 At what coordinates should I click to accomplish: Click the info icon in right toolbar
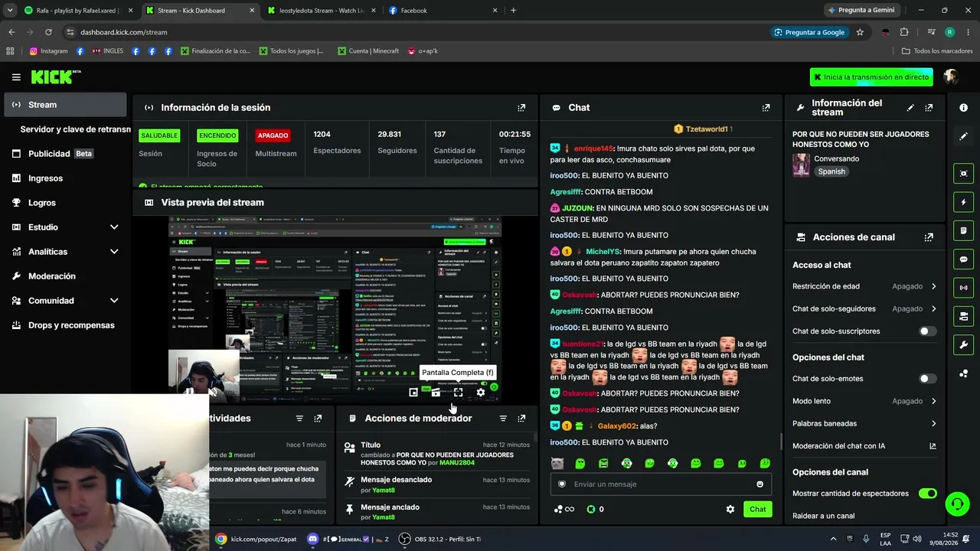[x=963, y=108]
